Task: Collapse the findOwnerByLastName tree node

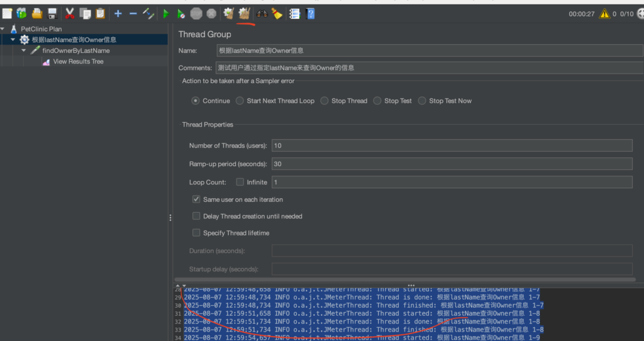Action: 23,50
